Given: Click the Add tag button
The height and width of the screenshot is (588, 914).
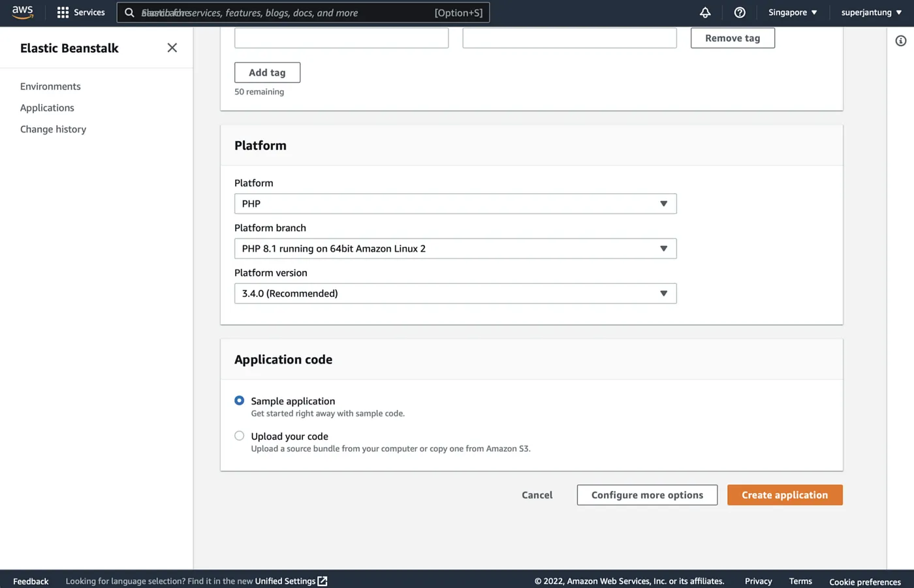Looking at the screenshot, I should (267, 72).
